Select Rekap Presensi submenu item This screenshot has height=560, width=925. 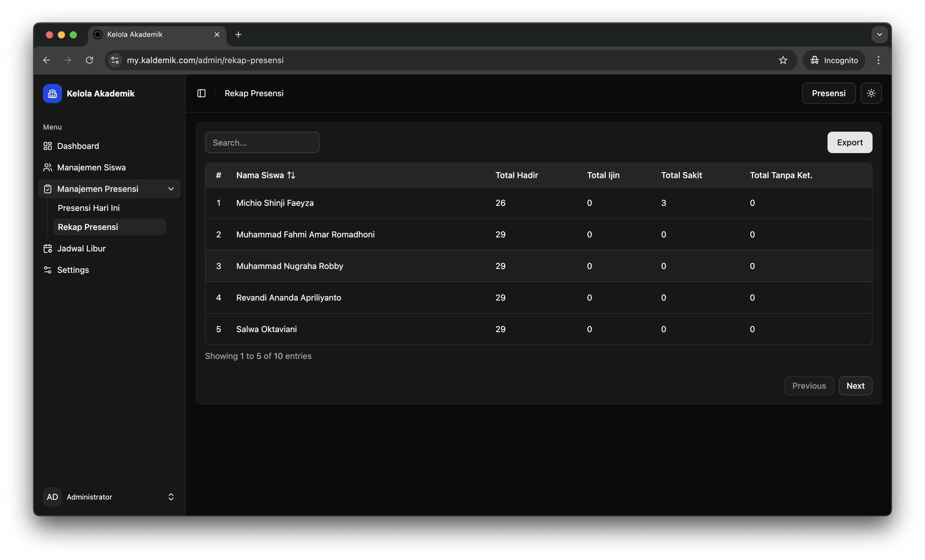pyautogui.click(x=88, y=227)
